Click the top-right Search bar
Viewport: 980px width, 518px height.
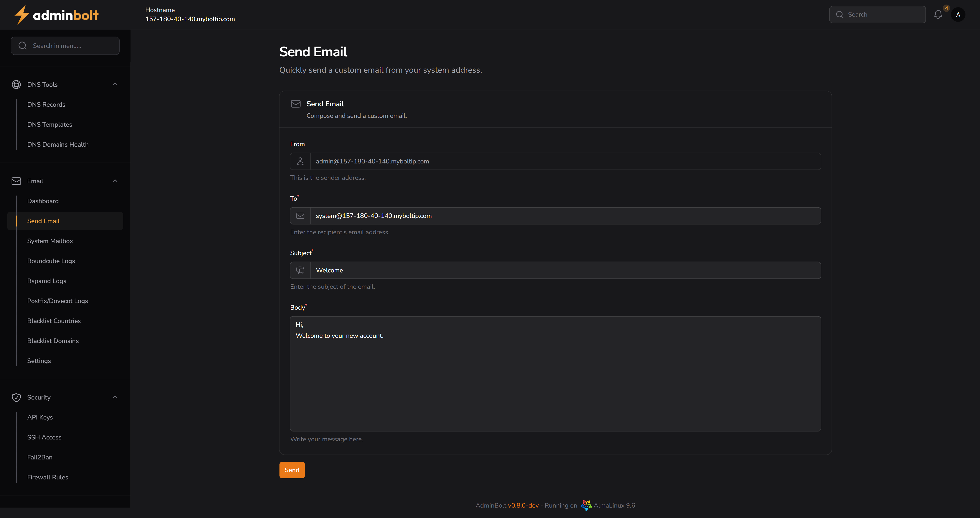pyautogui.click(x=878, y=14)
